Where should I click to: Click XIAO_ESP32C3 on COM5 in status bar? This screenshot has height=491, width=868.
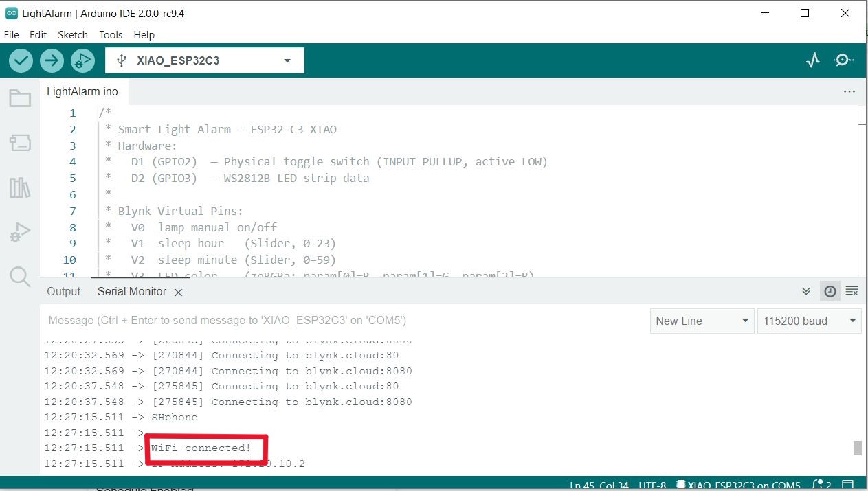(739, 486)
